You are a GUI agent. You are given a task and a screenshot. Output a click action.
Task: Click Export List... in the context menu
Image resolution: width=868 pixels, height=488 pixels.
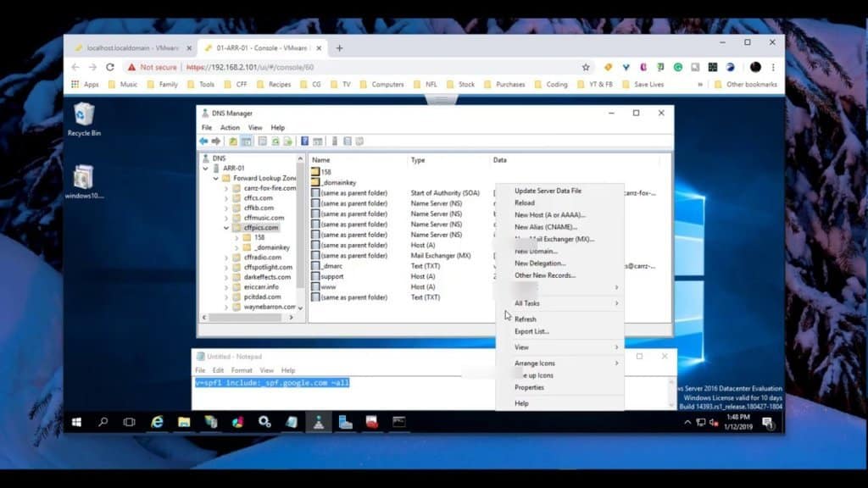(x=559, y=331)
